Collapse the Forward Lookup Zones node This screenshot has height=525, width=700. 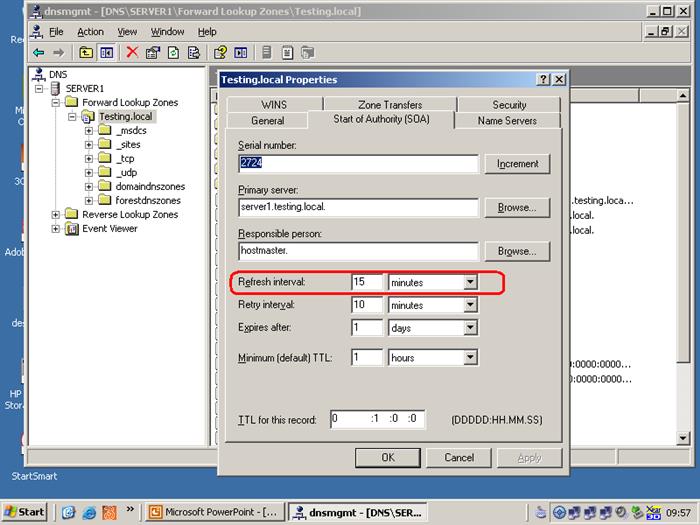(56, 103)
